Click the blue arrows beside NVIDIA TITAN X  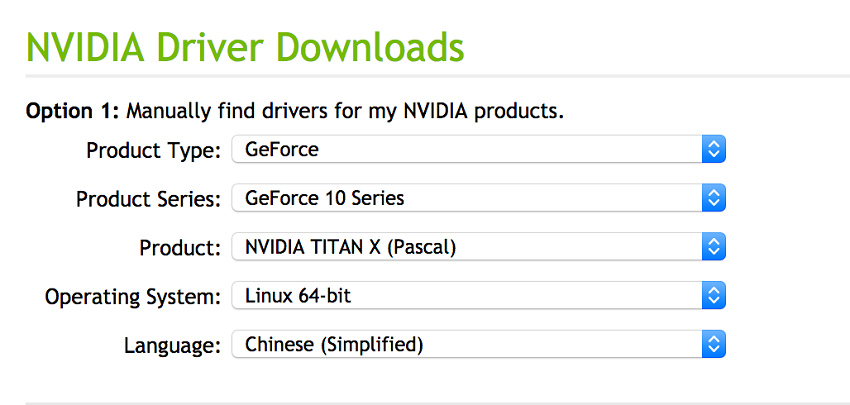[x=713, y=247]
